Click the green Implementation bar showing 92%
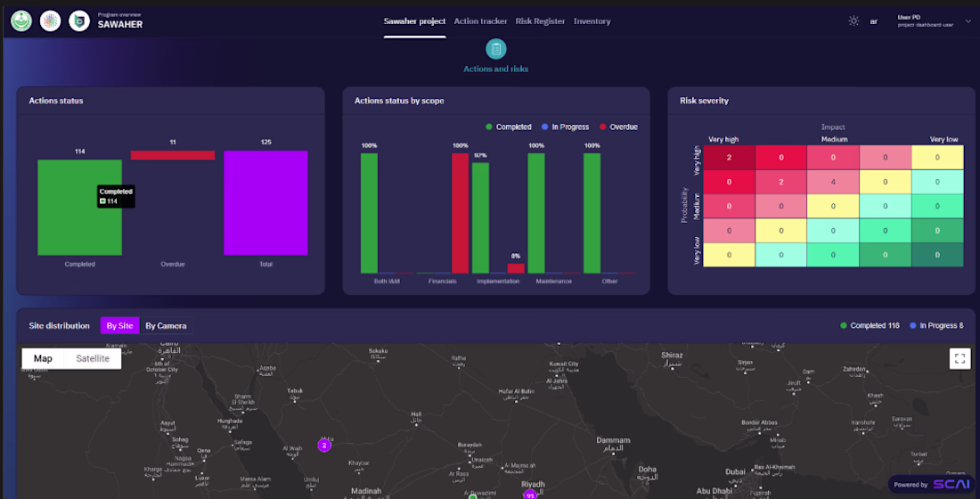This screenshot has height=499, width=980. point(480,218)
